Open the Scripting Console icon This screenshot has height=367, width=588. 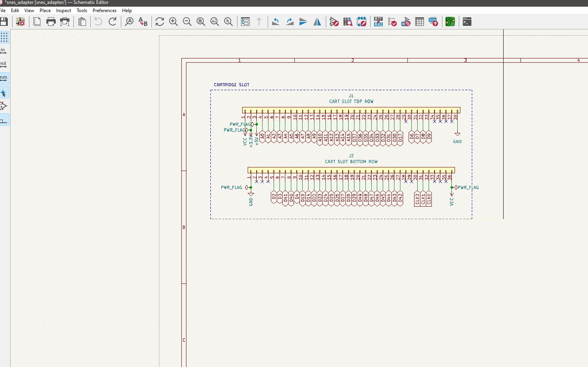(467, 22)
